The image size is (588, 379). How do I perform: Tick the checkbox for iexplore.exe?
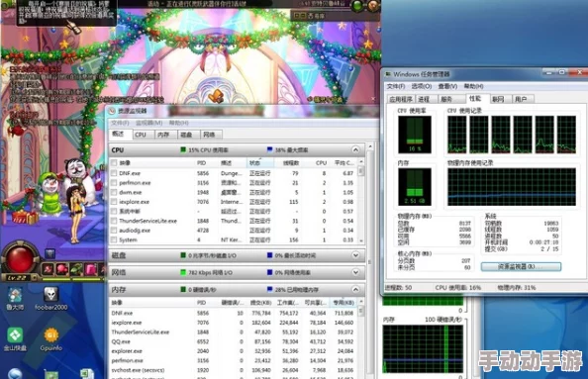pos(114,202)
